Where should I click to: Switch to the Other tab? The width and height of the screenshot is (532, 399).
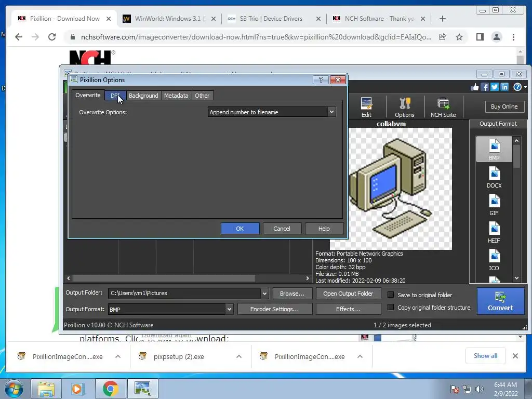click(x=202, y=96)
